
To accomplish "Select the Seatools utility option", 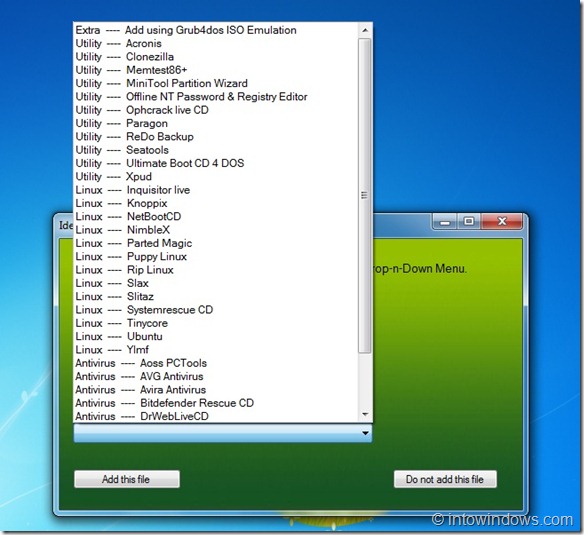I will point(216,150).
